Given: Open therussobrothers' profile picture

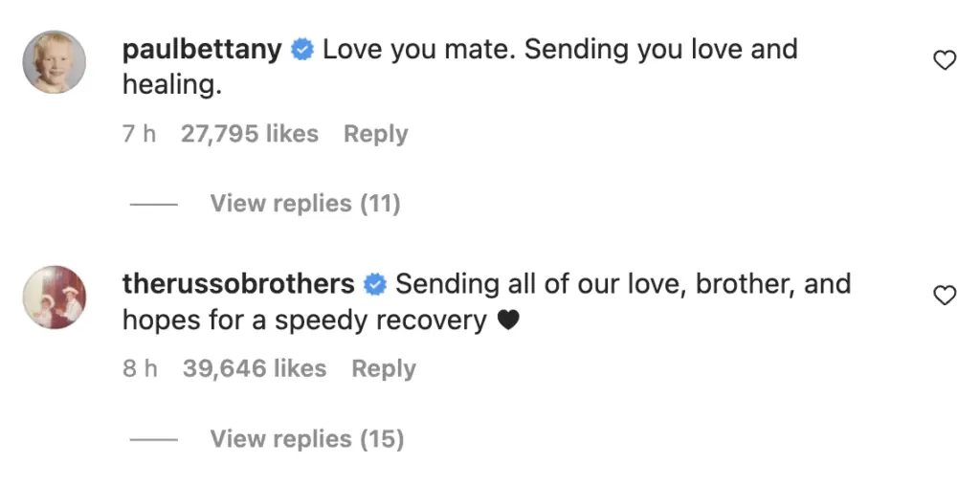Looking at the screenshot, I should (55, 298).
